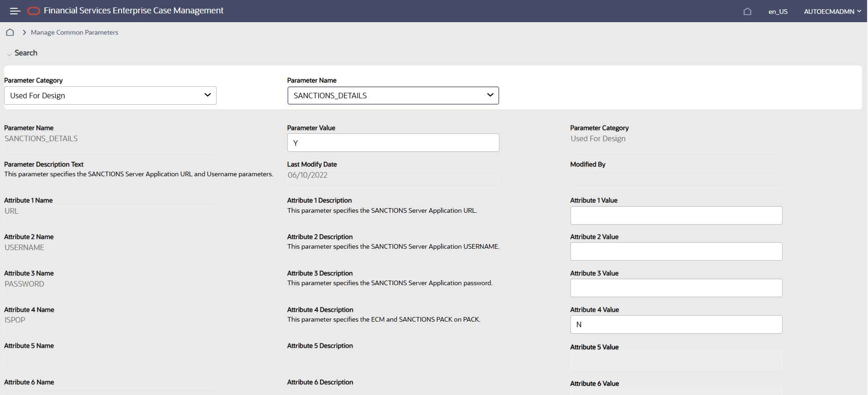Click the Parameter Description Text sentence

[139, 174]
